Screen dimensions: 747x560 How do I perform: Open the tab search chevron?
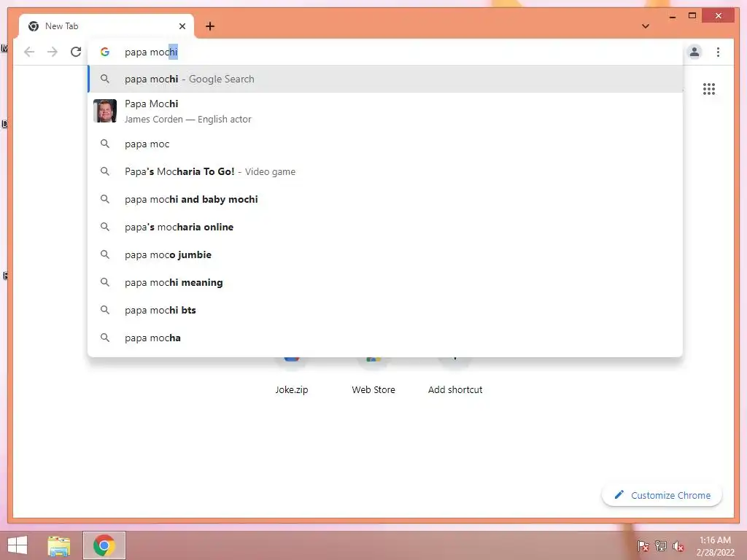pyautogui.click(x=646, y=26)
